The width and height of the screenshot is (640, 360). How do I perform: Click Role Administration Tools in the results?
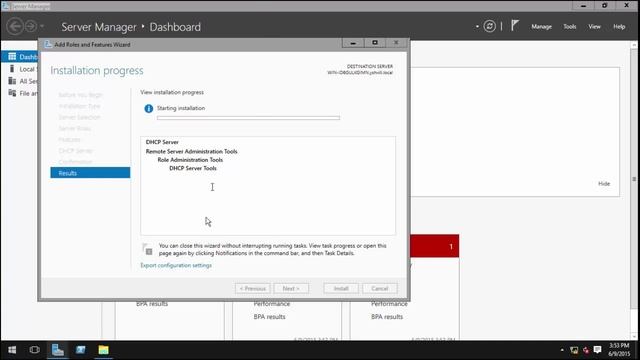[x=190, y=160]
